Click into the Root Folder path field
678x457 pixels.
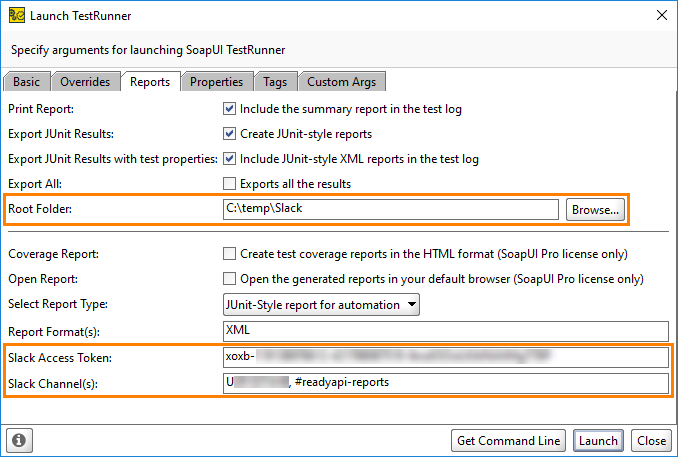[391, 209]
